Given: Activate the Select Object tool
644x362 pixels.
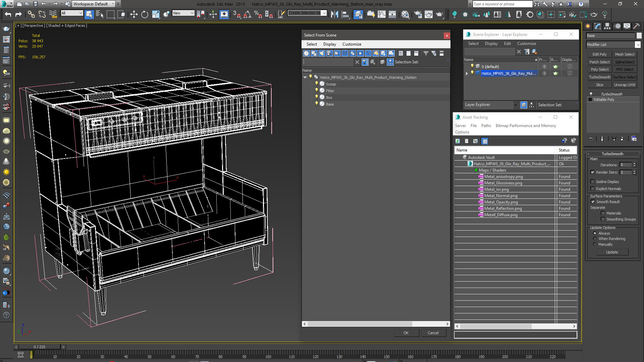Looking at the screenshot, I should [89, 14].
